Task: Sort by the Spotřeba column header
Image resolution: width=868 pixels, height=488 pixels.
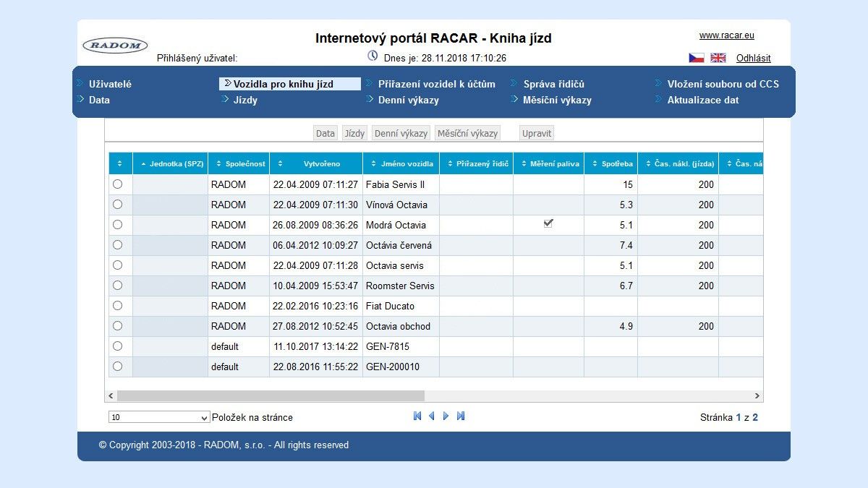Action: tap(611, 164)
